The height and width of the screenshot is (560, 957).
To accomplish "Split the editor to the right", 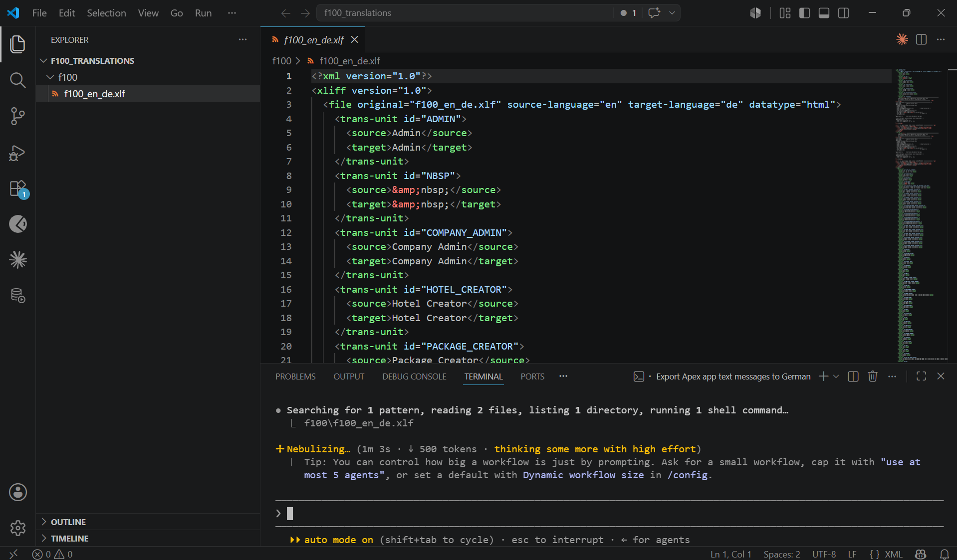I will pos(921,39).
